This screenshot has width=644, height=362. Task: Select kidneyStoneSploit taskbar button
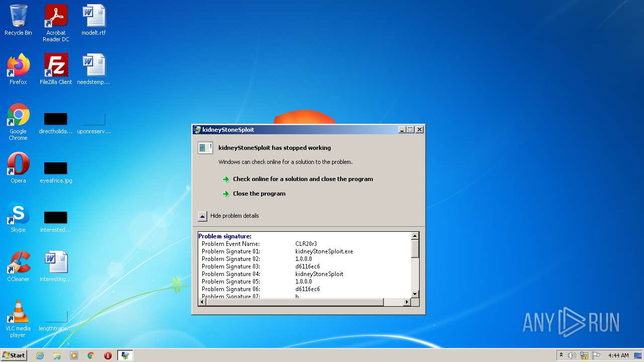coord(125,355)
